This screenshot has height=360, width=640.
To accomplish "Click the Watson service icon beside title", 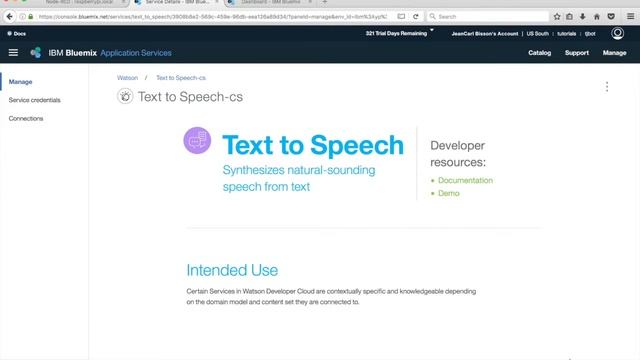I will tap(125, 96).
